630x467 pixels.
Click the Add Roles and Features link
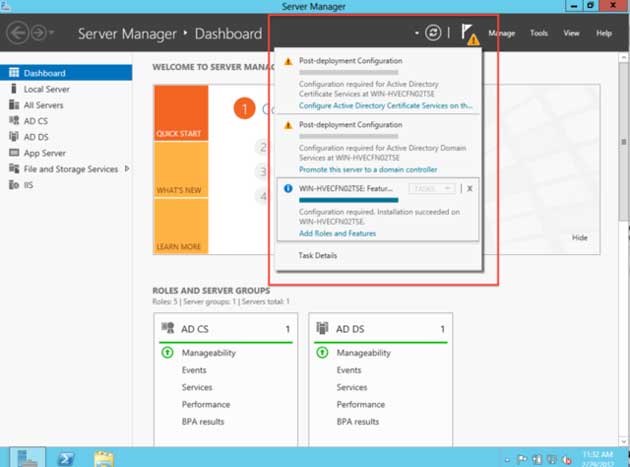(339, 233)
